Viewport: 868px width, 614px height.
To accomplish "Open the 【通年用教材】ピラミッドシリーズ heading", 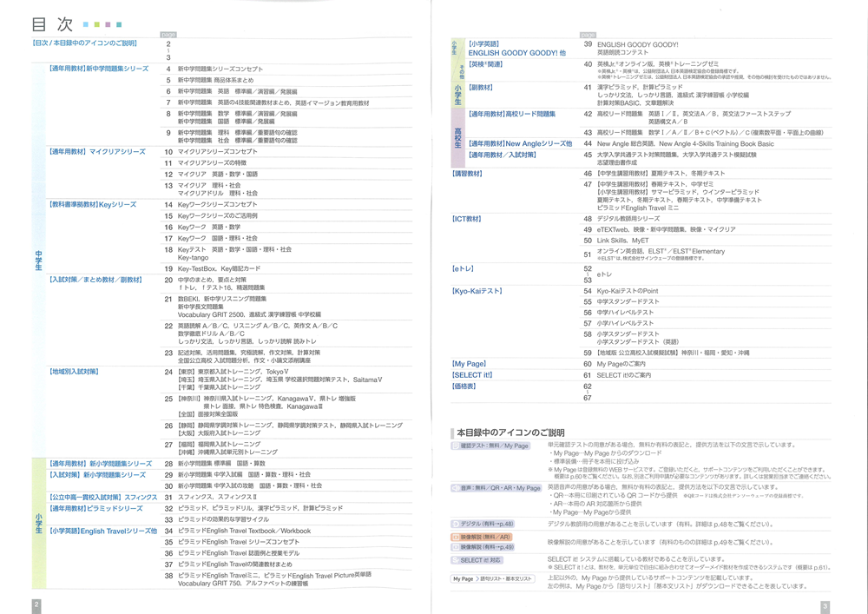I will [95, 509].
